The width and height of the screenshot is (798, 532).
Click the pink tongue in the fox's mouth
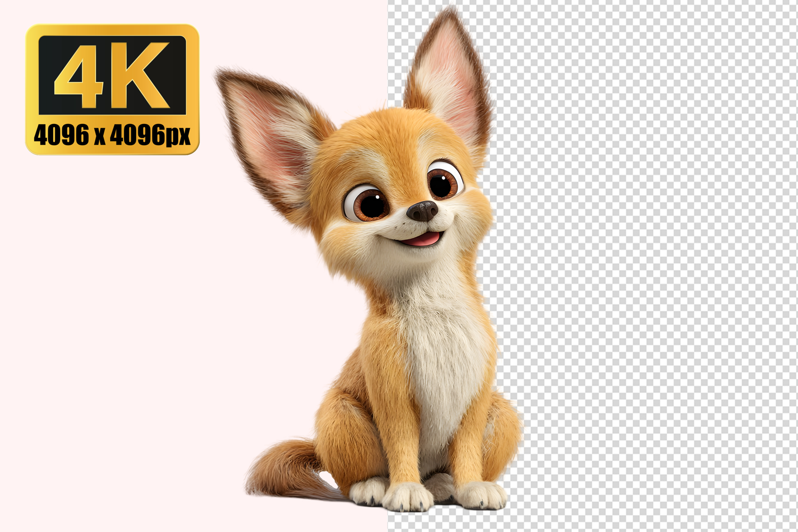pos(424,239)
